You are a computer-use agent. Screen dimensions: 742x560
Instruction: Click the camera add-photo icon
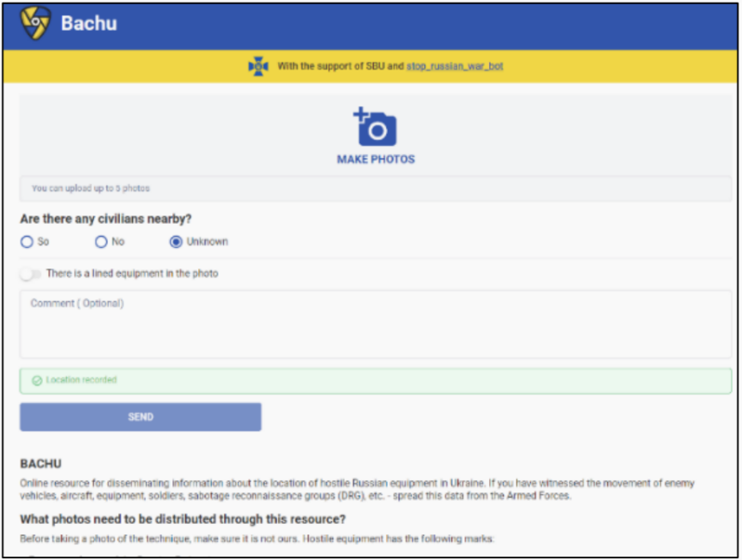coord(375,126)
